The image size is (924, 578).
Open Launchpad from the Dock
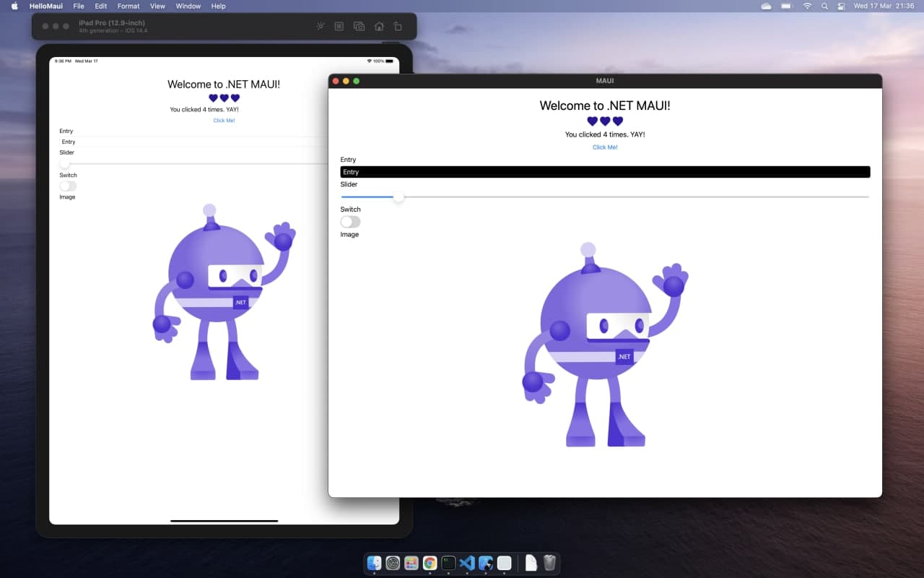[x=411, y=563]
